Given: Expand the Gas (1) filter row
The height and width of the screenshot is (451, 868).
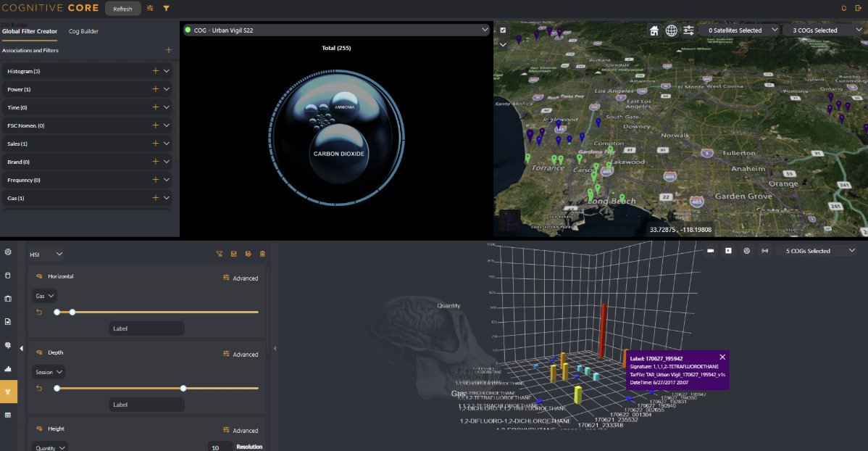Looking at the screenshot, I should click(166, 198).
